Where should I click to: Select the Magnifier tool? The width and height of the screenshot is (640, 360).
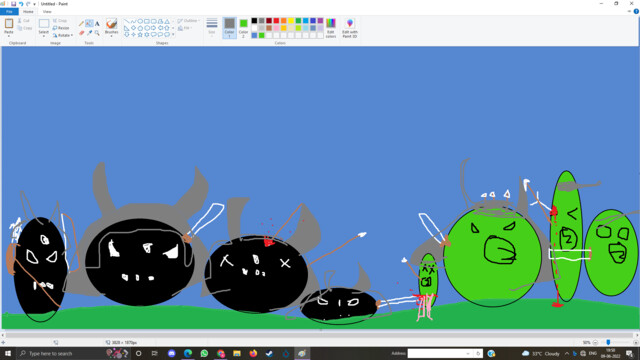[97, 33]
